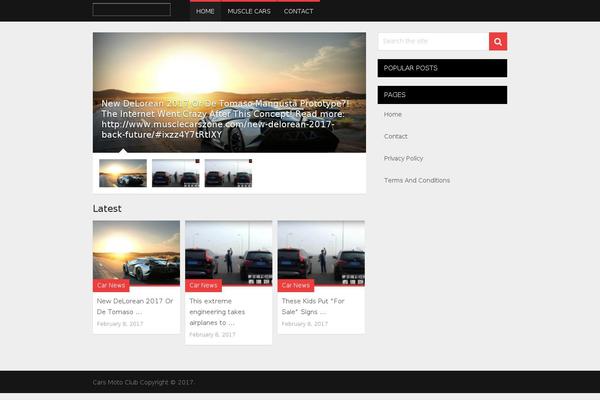
Task: Click the date under These Kids post
Action: (305, 324)
